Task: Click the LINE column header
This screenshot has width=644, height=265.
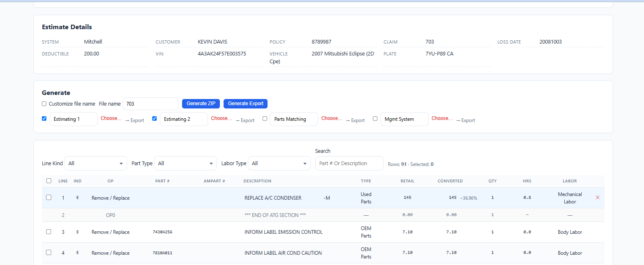Action: coord(63,181)
